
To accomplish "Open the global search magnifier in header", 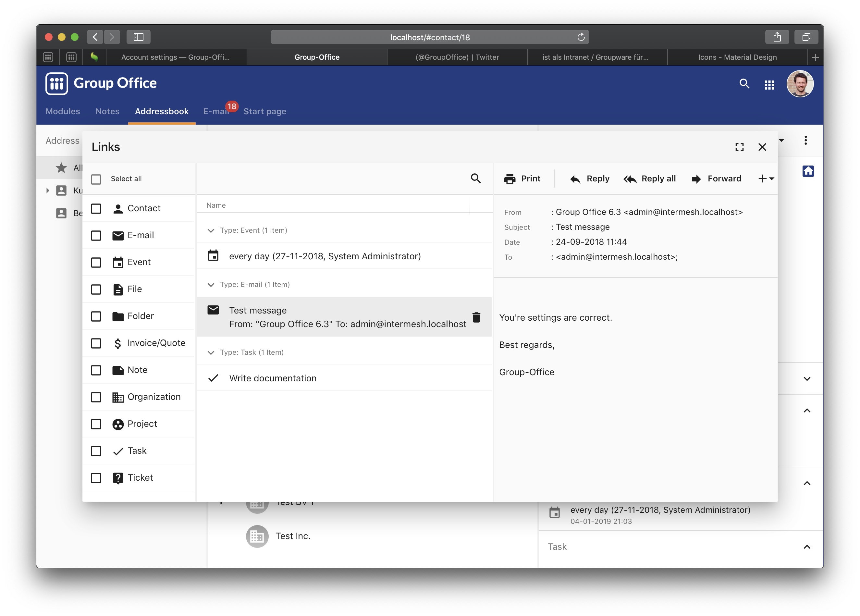I will coord(744,84).
